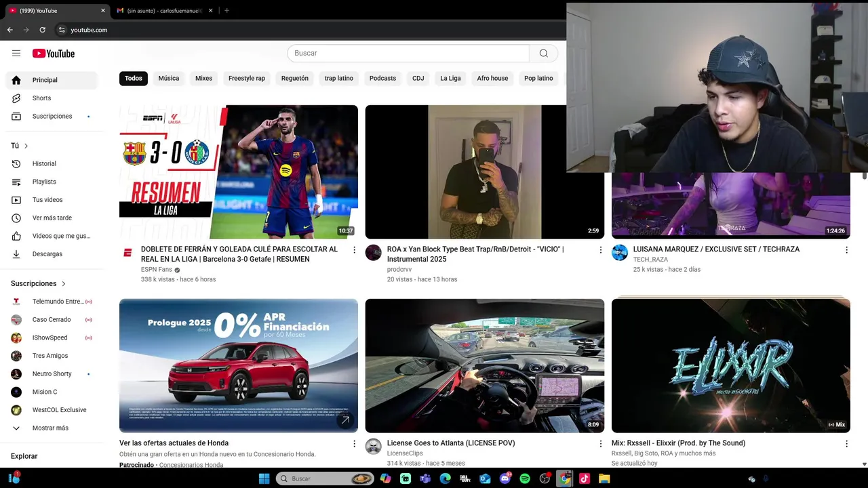The image size is (868, 488).
Task: Open options menu for License Goes to Atlanta
Action: (600, 444)
